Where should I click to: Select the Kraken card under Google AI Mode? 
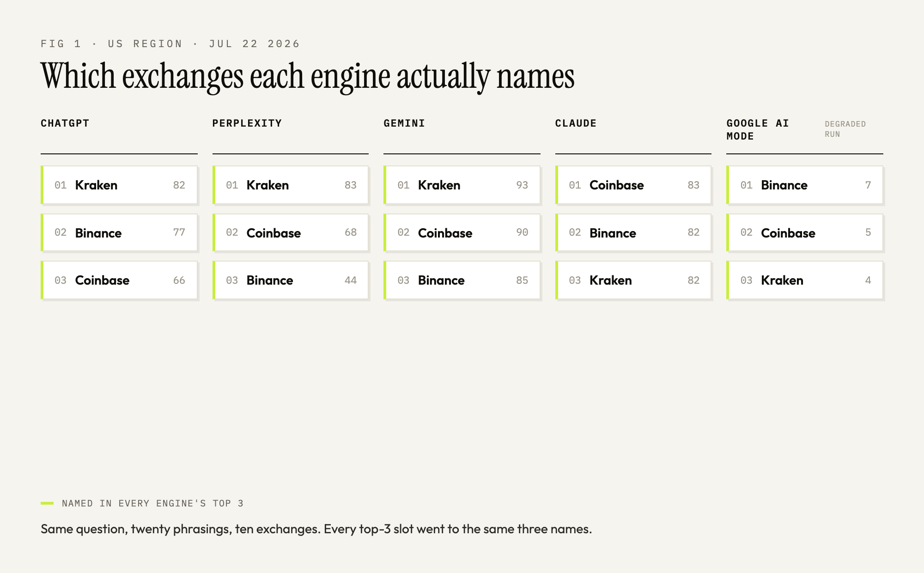[805, 280]
